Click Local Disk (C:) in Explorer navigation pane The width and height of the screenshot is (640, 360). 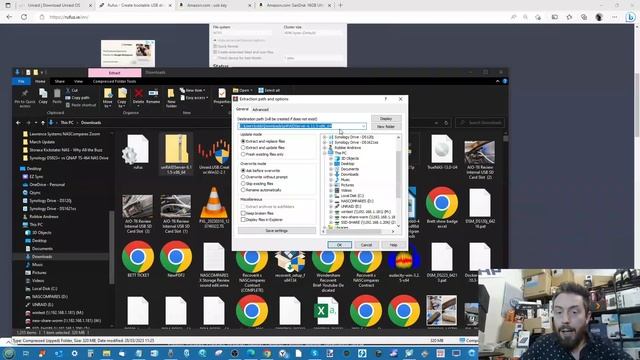44,289
